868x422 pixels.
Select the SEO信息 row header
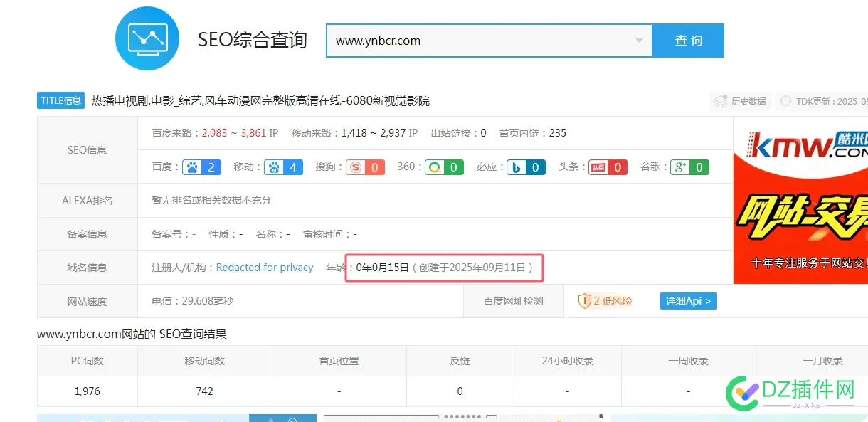point(87,149)
